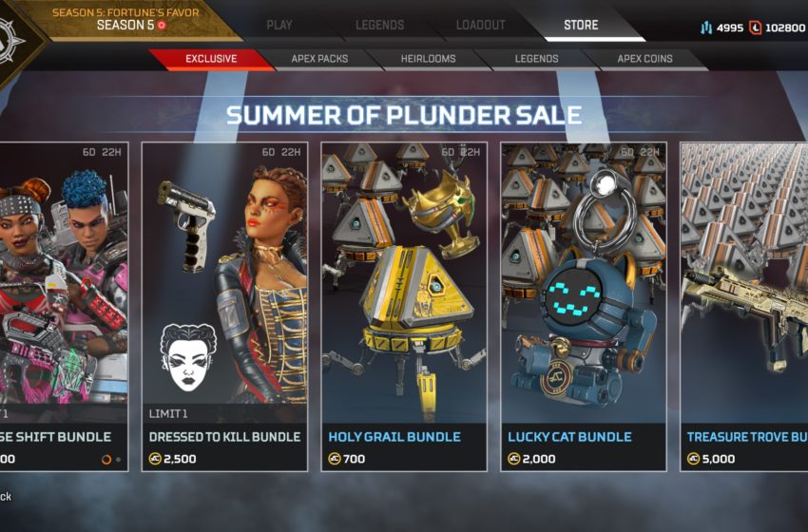This screenshot has width=808, height=532.
Task: Open the Lucky Cat Bundle card
Action: pos(584,307)
